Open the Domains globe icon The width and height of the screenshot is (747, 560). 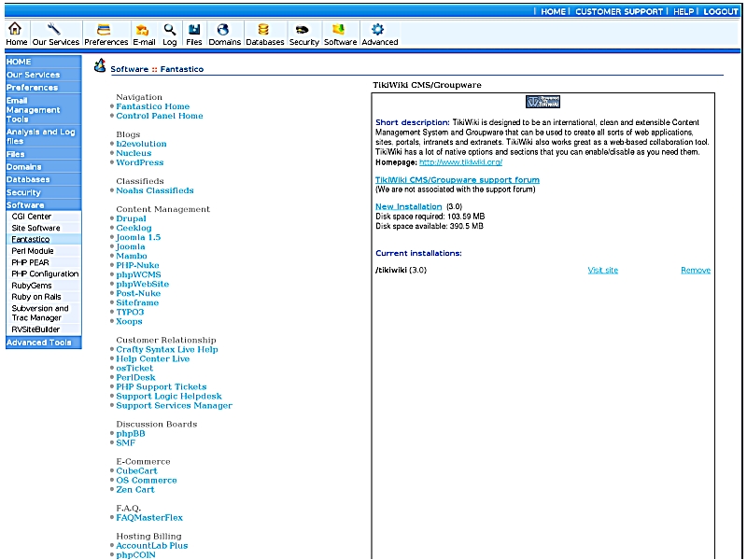pyautogui.click(x=223, y=30)
